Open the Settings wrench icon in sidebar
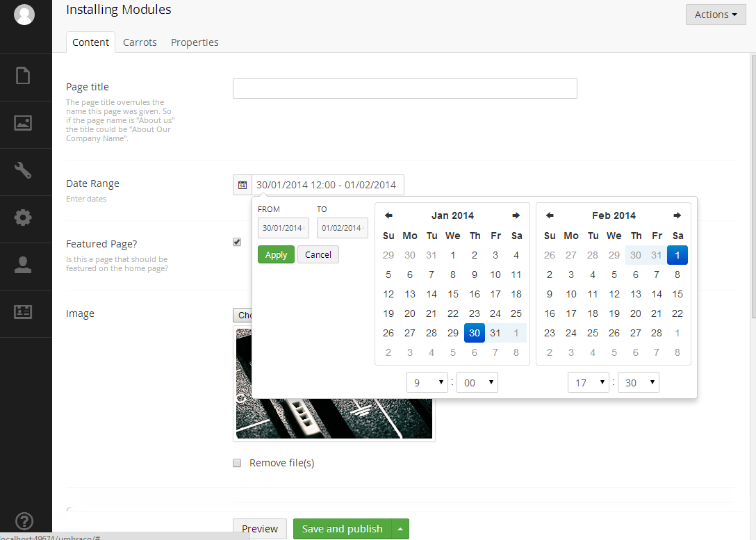This screenshot has height=540, width=756. point(23,170)
